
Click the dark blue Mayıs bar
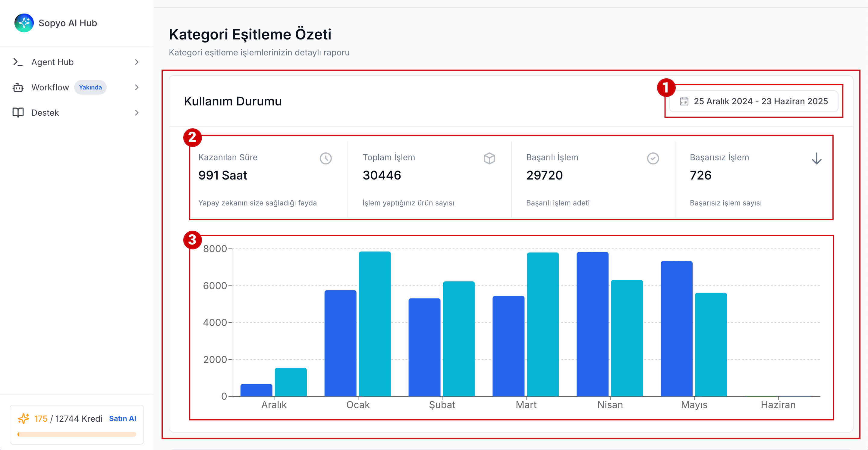677,329
